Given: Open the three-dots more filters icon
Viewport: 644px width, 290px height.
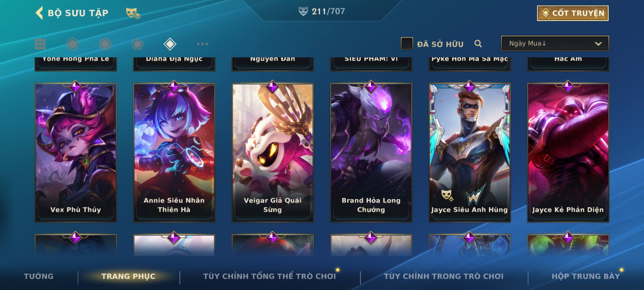Looking at the screenshot, I should [202, 44].
